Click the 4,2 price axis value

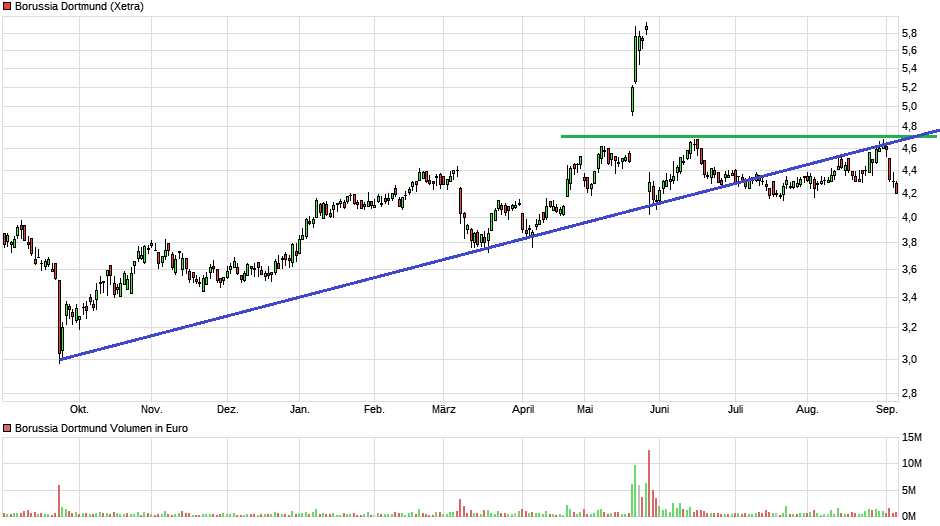pyautogui.click(x=909, y=193)
